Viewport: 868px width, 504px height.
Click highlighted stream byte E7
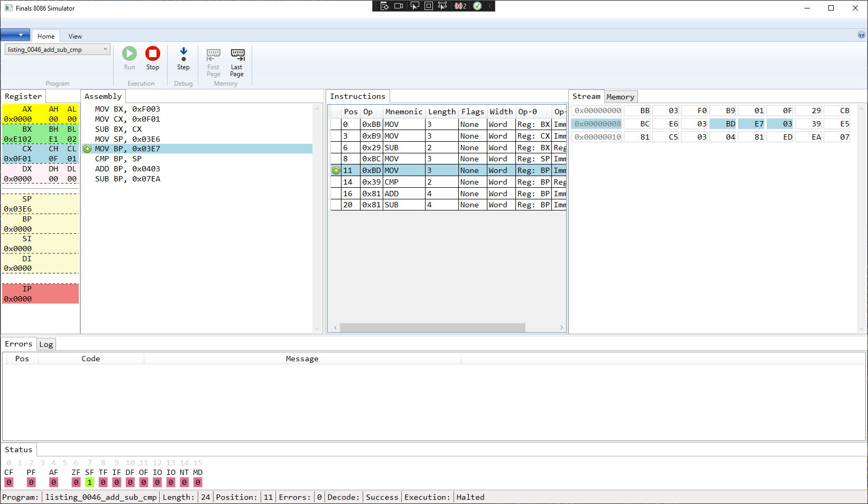pos(752,124)
